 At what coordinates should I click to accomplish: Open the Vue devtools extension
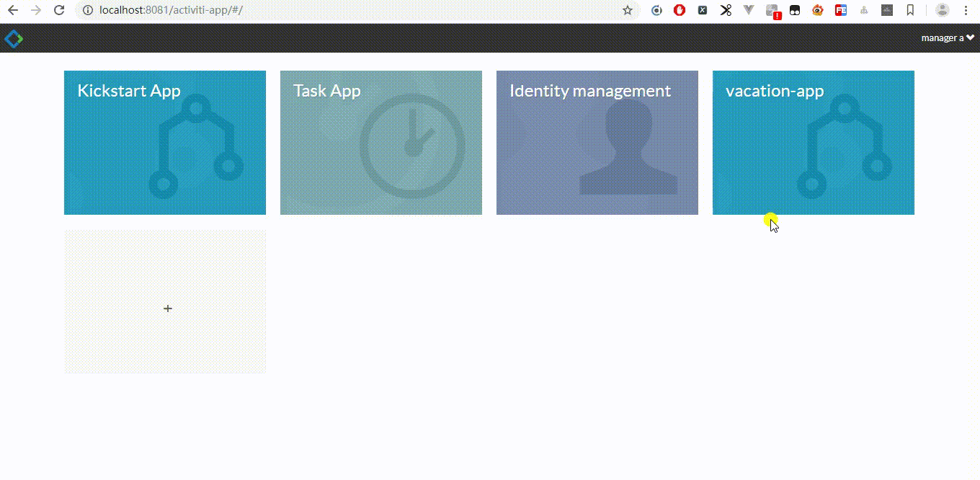pyautogui.click(x=749, y=10)
